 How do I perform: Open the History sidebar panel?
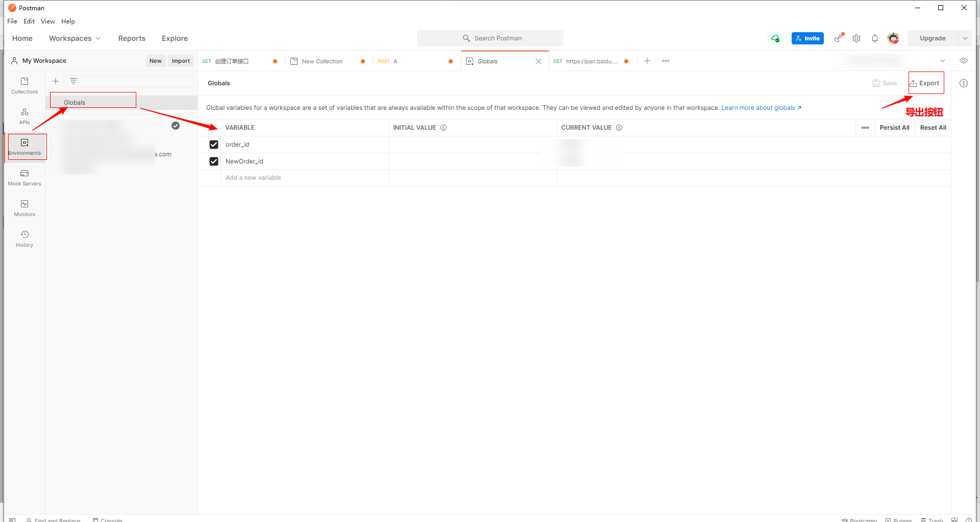[x=24, y=239]
